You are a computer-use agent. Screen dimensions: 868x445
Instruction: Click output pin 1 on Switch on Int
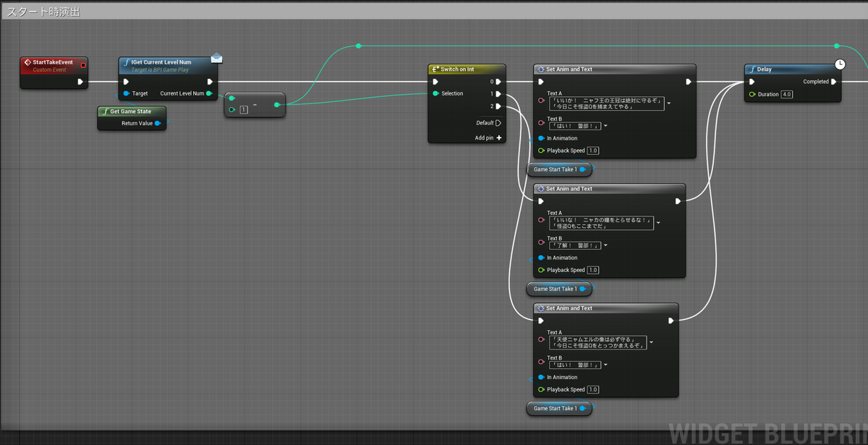[498, 94]
